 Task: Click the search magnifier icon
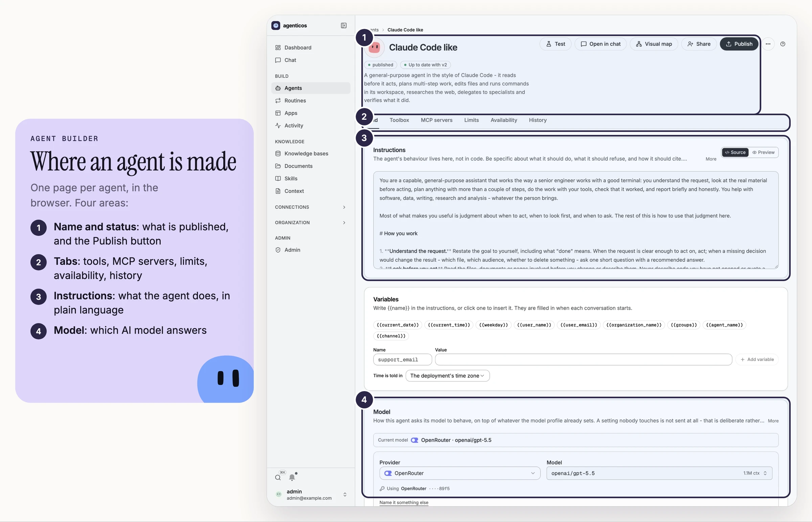click(x=278, y=477)
